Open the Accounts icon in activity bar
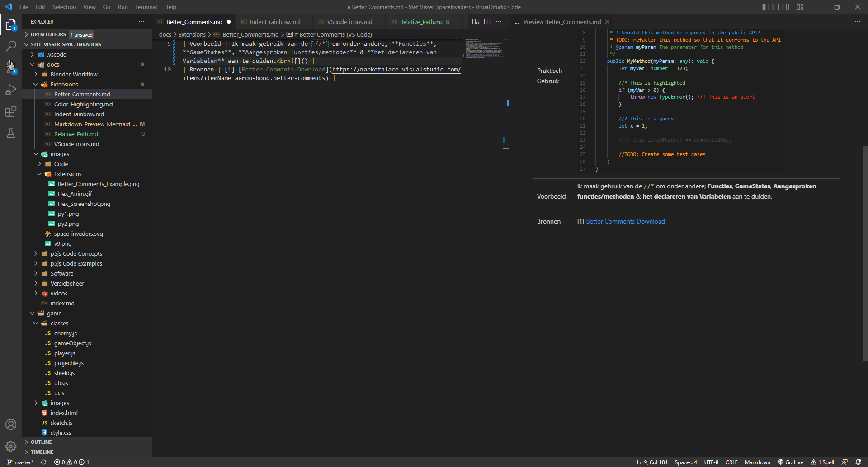 (x=11, y=424)
